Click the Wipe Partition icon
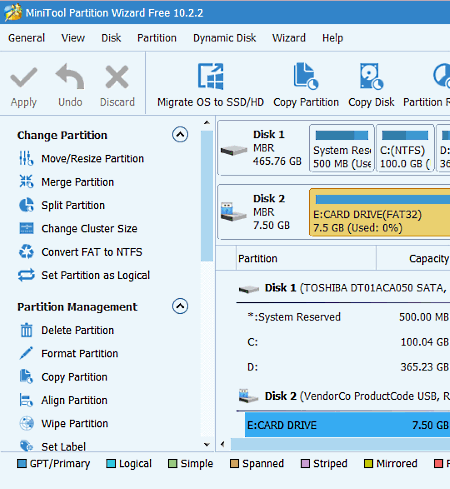 pyautogui.click(x=26, y=423)
